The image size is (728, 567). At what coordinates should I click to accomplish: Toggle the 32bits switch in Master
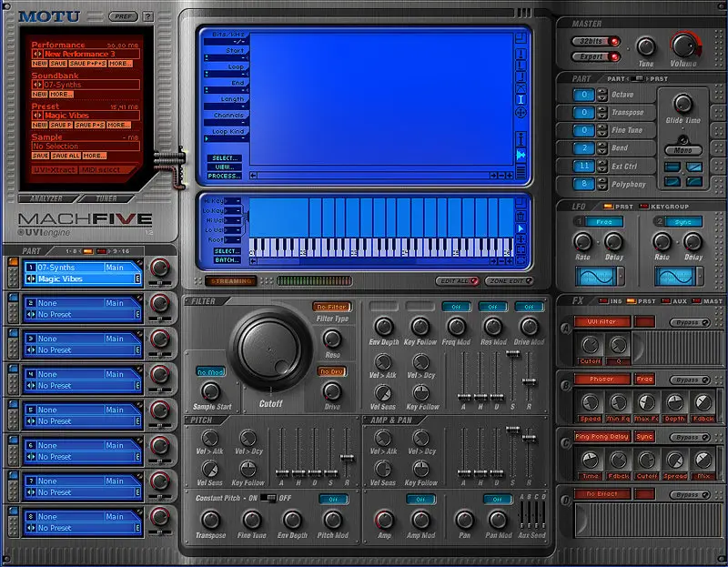pyautogui.click(x=596, y=41)
